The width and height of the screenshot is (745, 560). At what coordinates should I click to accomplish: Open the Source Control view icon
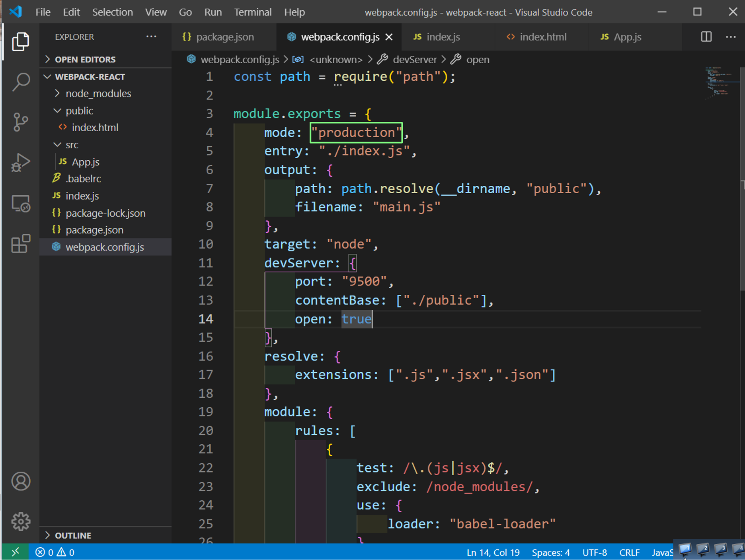pyautogui.click(x=21, y=122)
